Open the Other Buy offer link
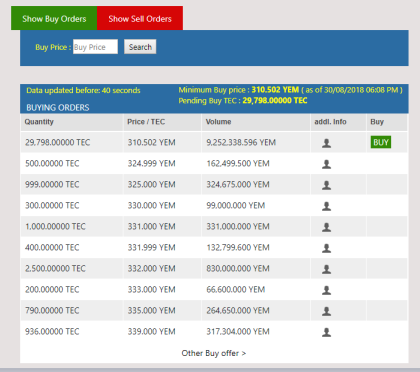This screenshot has height=372, width=420. pyautogui.click(x=214, y=353)
